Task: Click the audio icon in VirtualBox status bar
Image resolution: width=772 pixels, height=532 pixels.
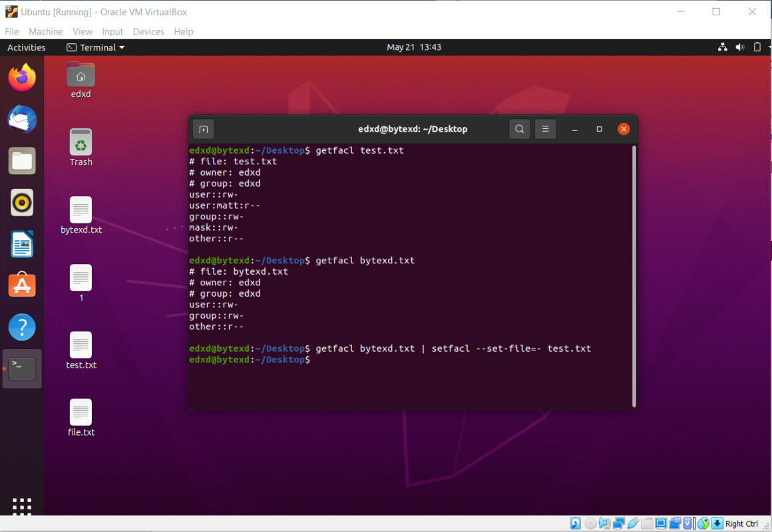Action: (x=604, y=523)
